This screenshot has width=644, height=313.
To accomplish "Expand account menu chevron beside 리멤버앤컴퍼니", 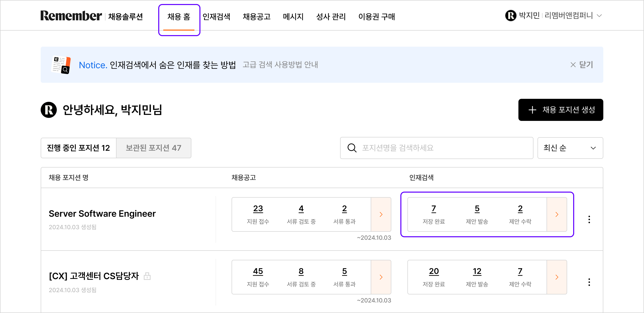I will tap(600, 16).
